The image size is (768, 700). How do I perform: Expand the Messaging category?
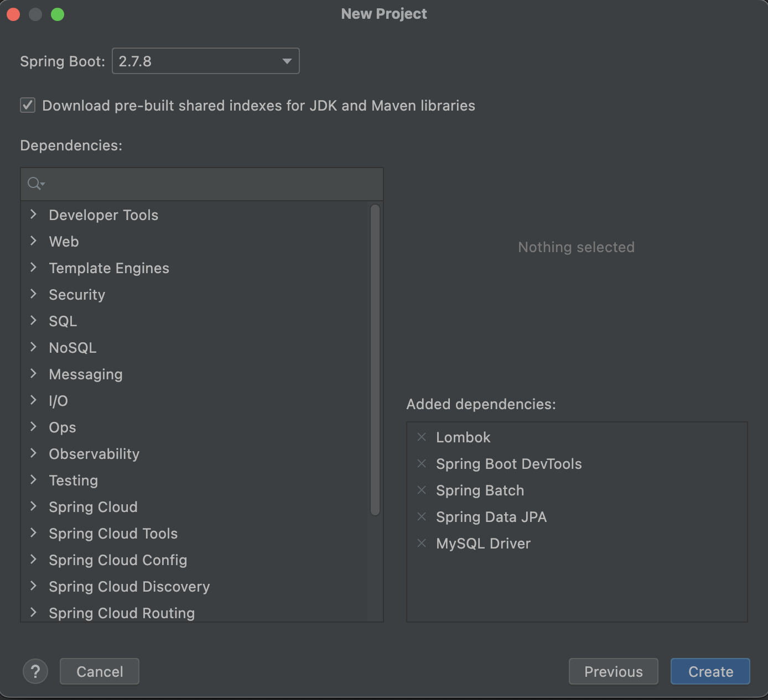(x=33, y=373)
